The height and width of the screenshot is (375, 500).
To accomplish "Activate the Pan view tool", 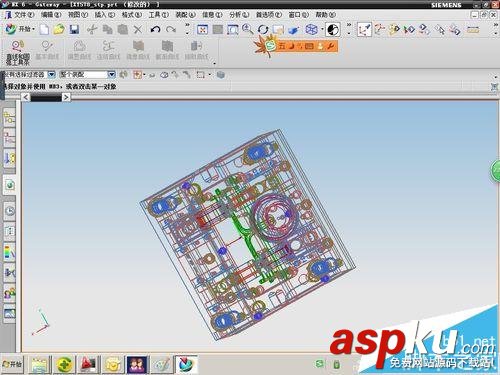I will [278, 30].
